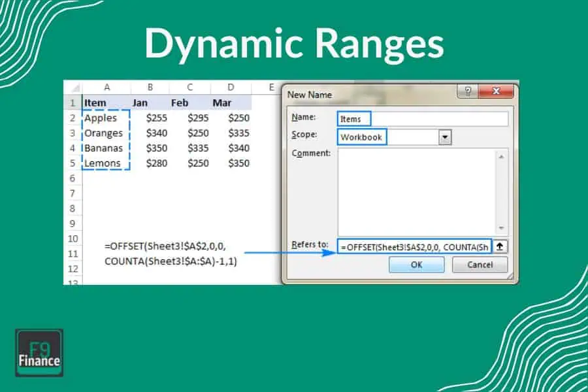Click the Comment box scroll down arrow
The height and width of the screenshot is (392, 588).
pos(502,227)
